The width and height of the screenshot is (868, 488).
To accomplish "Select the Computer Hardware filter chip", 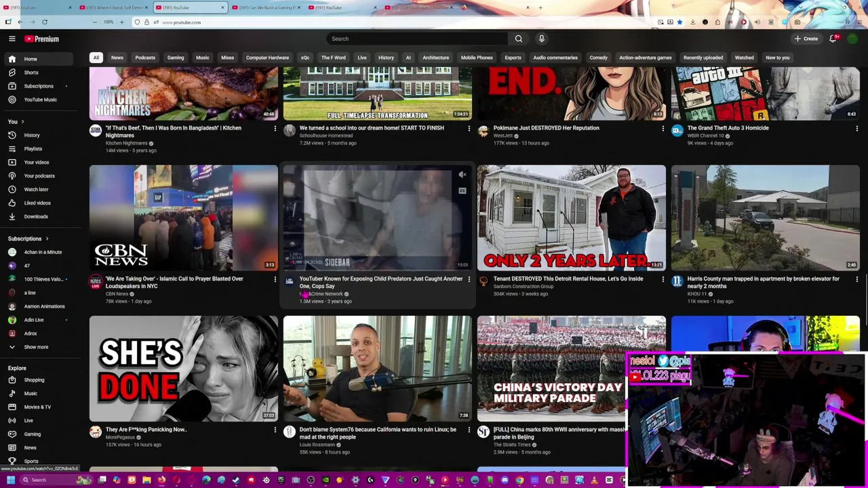I will pos(267,58).
